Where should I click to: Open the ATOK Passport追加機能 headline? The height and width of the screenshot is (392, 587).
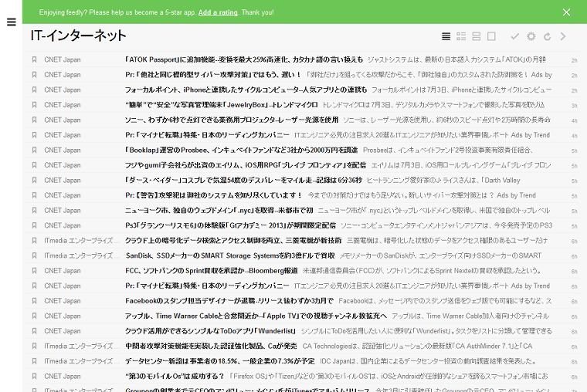(x=244, y=59)
